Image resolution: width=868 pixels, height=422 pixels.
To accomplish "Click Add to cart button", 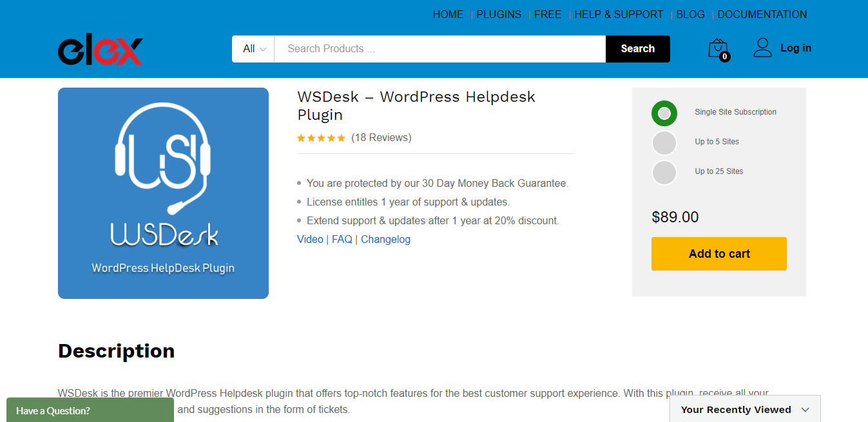I will pos(719,254).
